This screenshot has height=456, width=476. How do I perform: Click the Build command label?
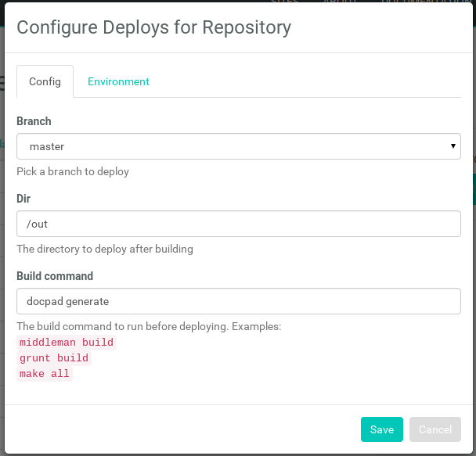pos(55,276)
